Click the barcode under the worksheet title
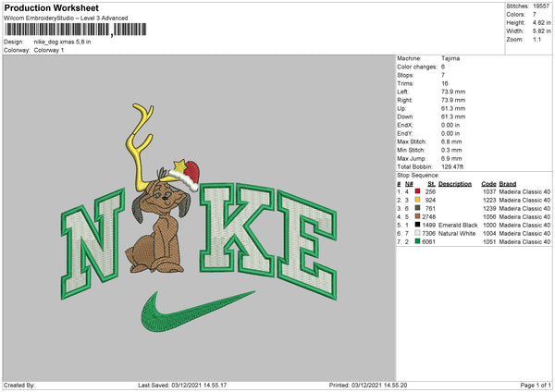This screenshot has height=392, width=555. tap(76, 30)
